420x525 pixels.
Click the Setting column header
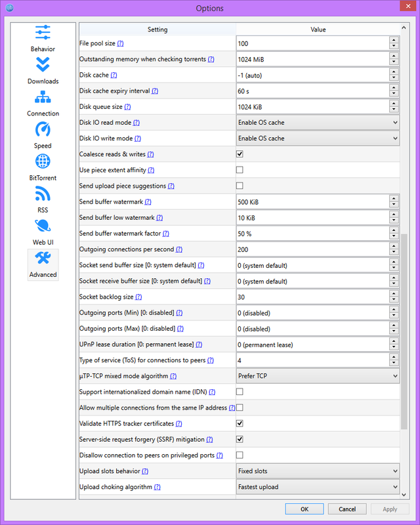tap(157, 30)
